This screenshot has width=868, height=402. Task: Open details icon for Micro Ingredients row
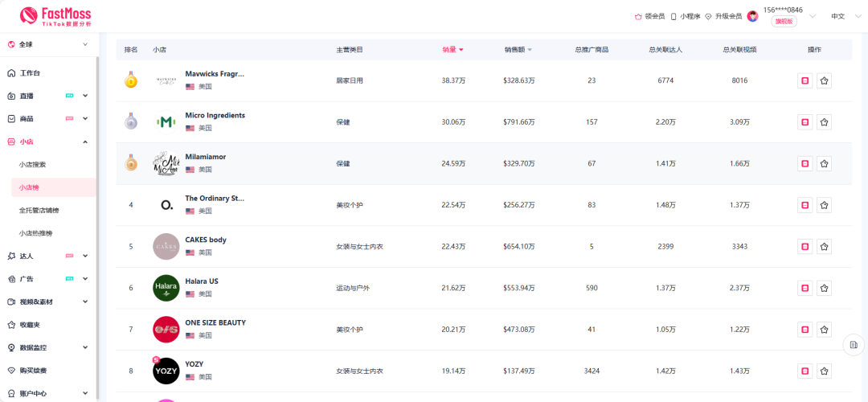coord(805,122)
